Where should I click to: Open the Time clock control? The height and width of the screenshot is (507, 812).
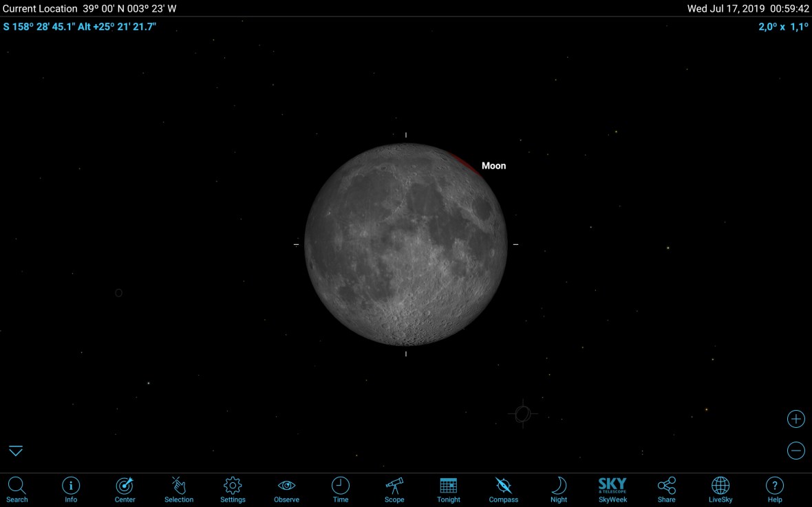coord(341,489)
